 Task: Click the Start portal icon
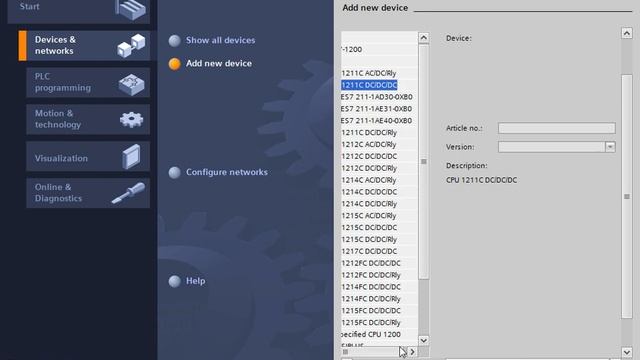tap(131, 9)
